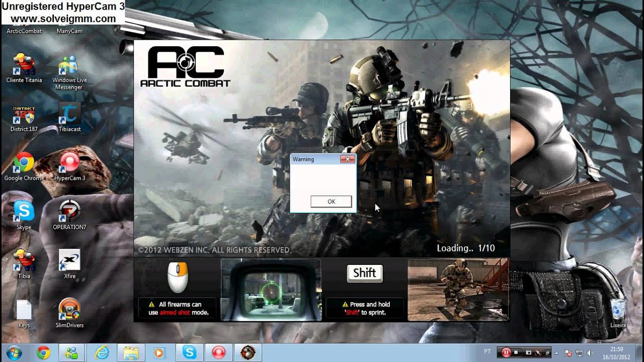
Task: Launch Google Chrome from desktop
Action: [24, 167]
